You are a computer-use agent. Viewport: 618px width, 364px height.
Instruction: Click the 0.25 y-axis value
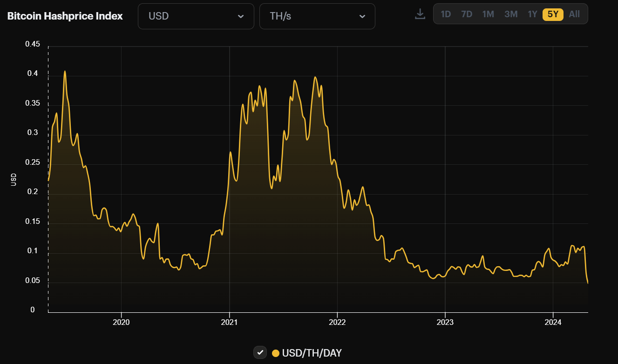[33, 162]
